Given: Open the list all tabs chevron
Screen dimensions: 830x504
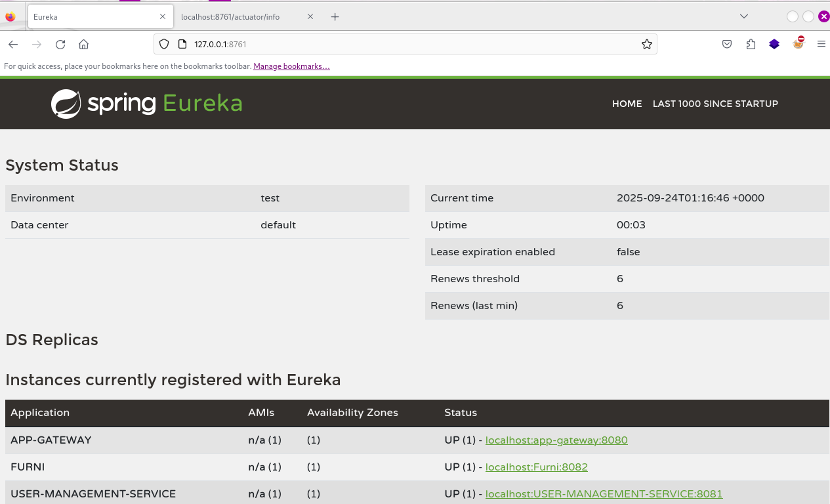Looking at the screenshot, I should click(744, 16).
